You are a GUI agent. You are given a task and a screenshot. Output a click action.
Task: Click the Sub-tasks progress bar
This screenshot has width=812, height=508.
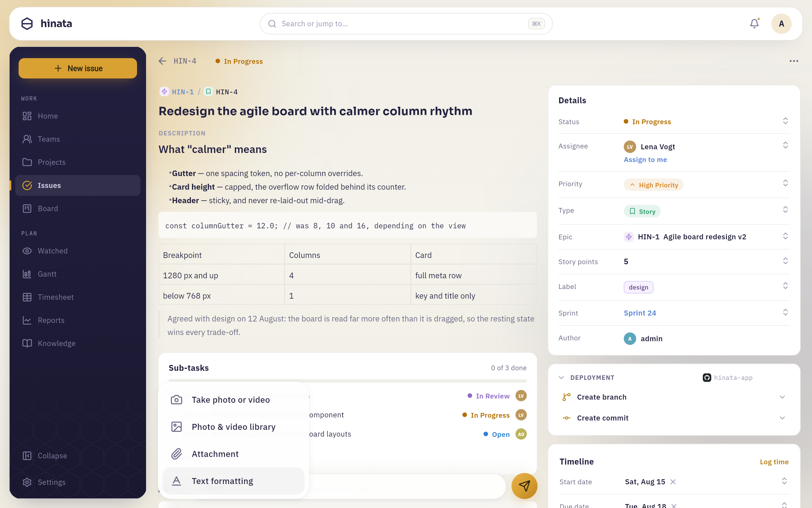(x=348, y=381)
